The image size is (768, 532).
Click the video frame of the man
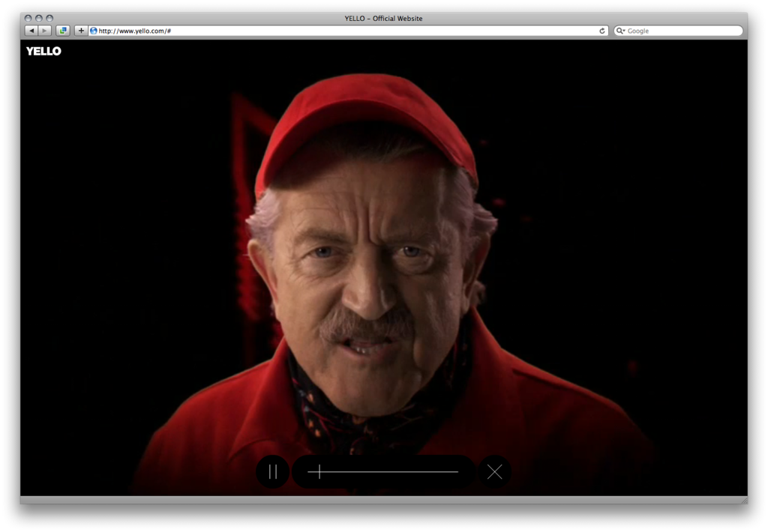[383, 267]
